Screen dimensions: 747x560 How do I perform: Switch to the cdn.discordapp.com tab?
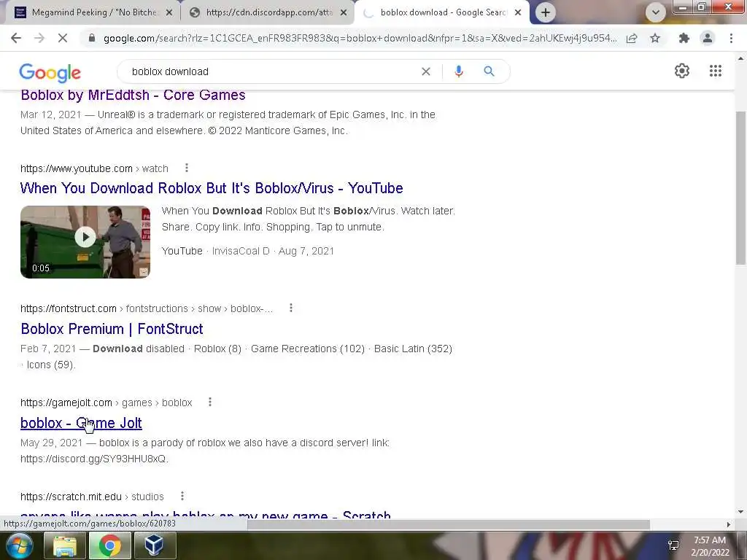(268, 12)
